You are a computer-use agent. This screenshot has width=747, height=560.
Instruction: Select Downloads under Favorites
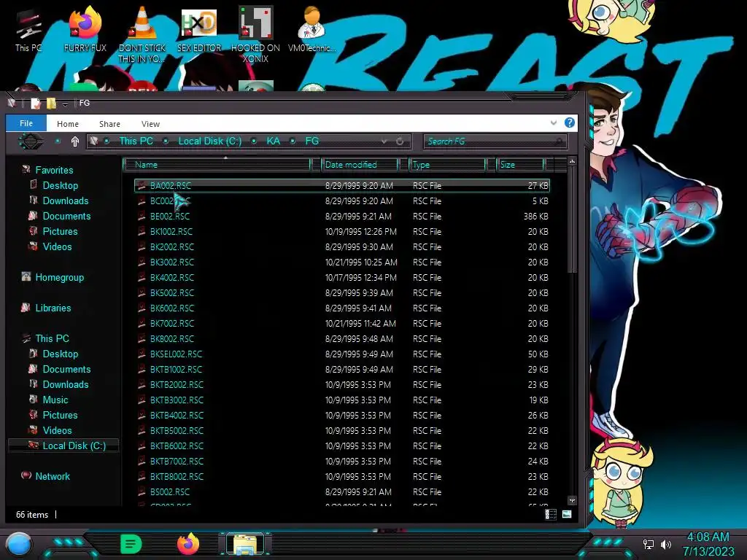click(x=66, y=201)
